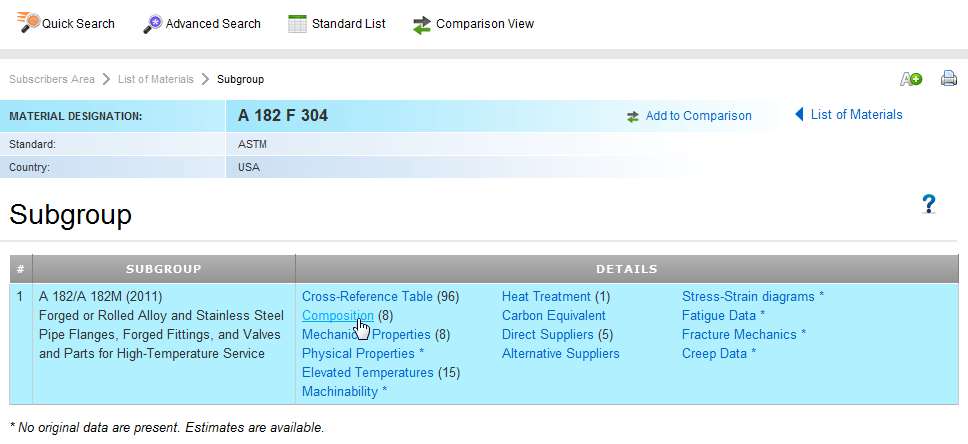Click the Add to Comparison arrows icon
Image resolution: width=968 pixels, height=444 pixels.
point(633,117)
